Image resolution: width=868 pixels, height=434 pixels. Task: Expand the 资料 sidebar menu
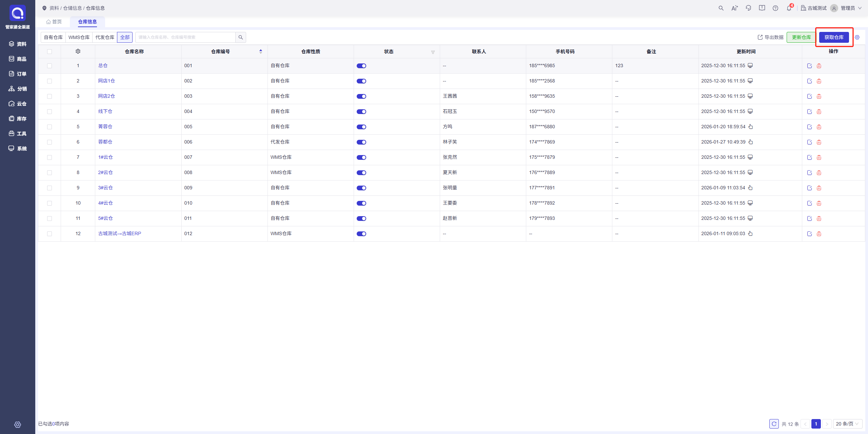[x=18, y=44]
